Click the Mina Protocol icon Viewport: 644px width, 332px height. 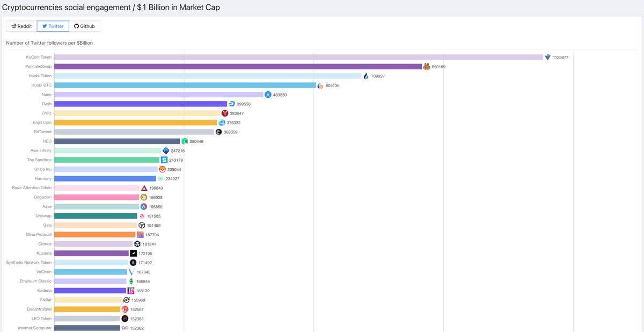[x=140, y=235]
